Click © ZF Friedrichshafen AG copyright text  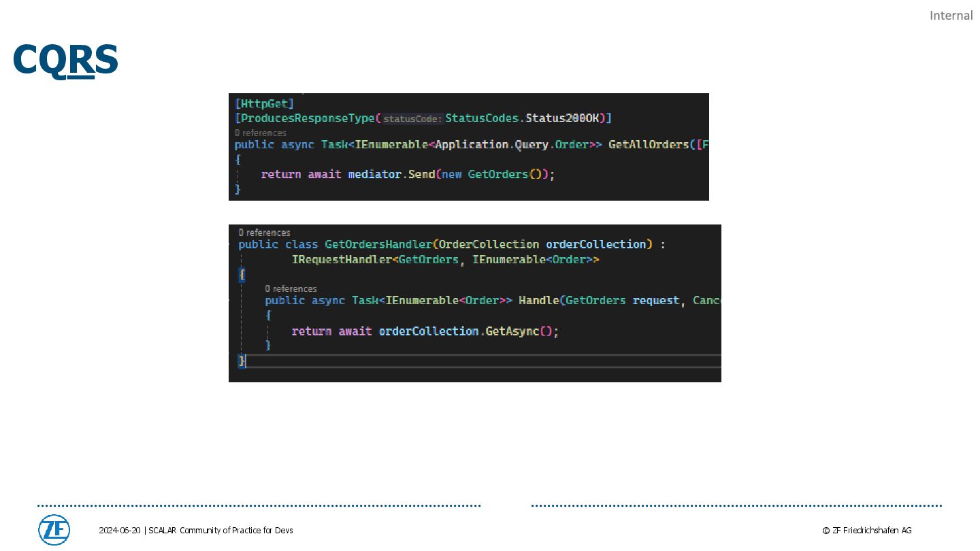[x=867, y=531]
